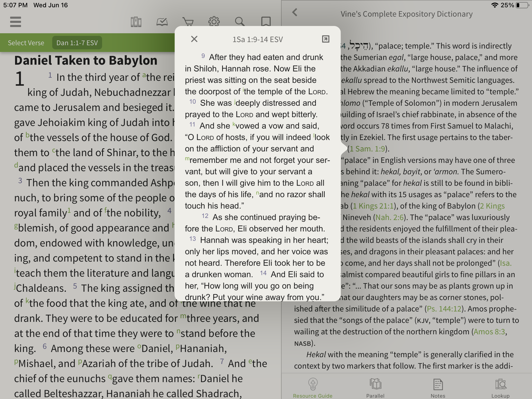Viewport: 532px width, 399px height.
Task: Open the Isa. reference link
Action: tap(506, 263)
